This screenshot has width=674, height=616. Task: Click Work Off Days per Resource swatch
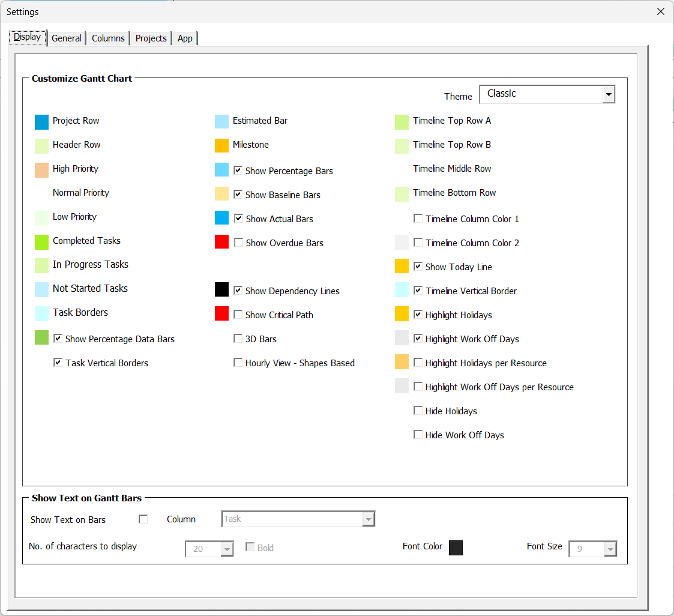[x=402, y=386]
